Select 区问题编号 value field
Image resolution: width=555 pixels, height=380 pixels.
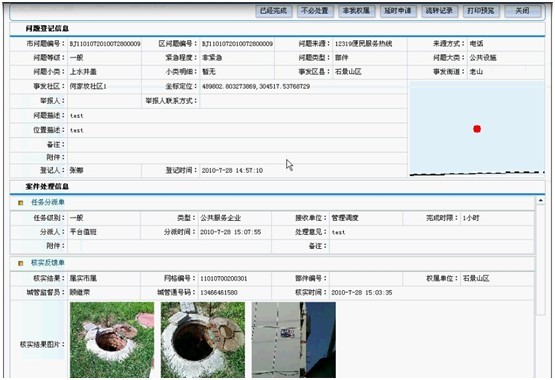click(x=237, y=44)
